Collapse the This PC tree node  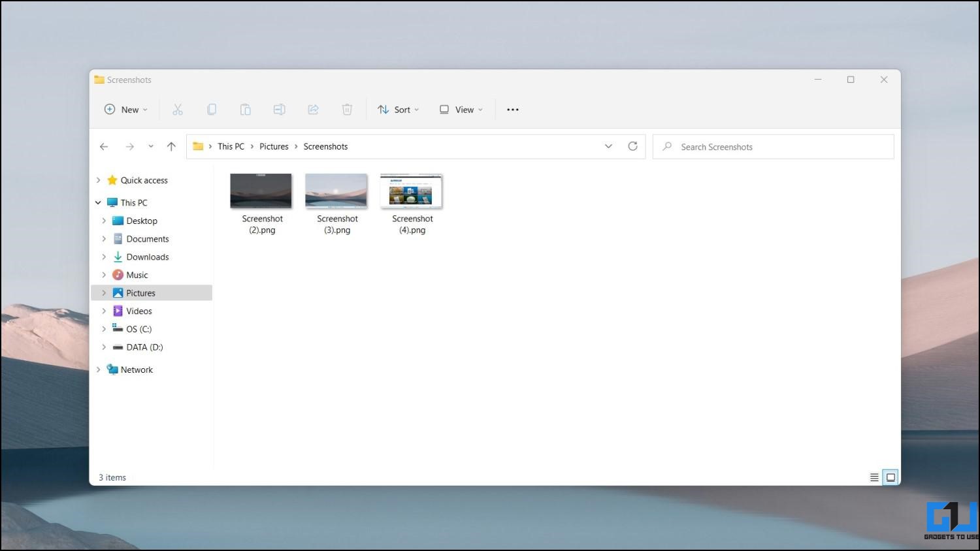[98, 202]
